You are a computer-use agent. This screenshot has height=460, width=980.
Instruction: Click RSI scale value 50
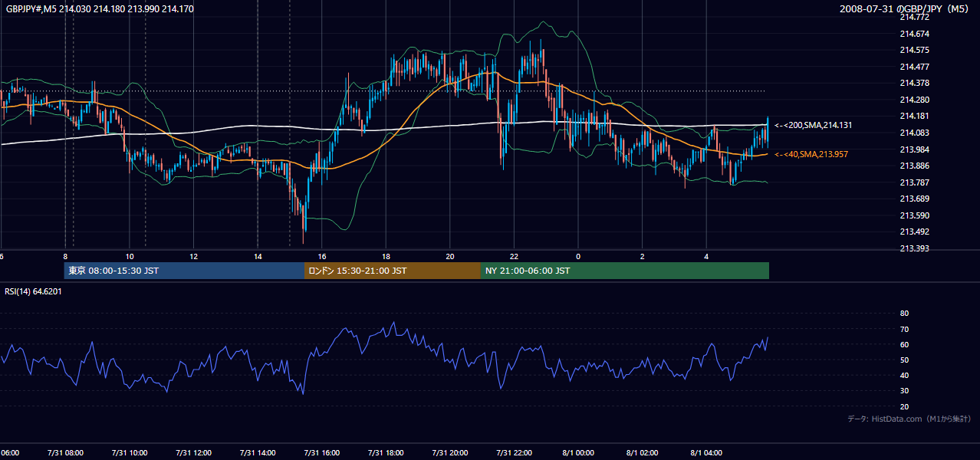tap(904, 360)
